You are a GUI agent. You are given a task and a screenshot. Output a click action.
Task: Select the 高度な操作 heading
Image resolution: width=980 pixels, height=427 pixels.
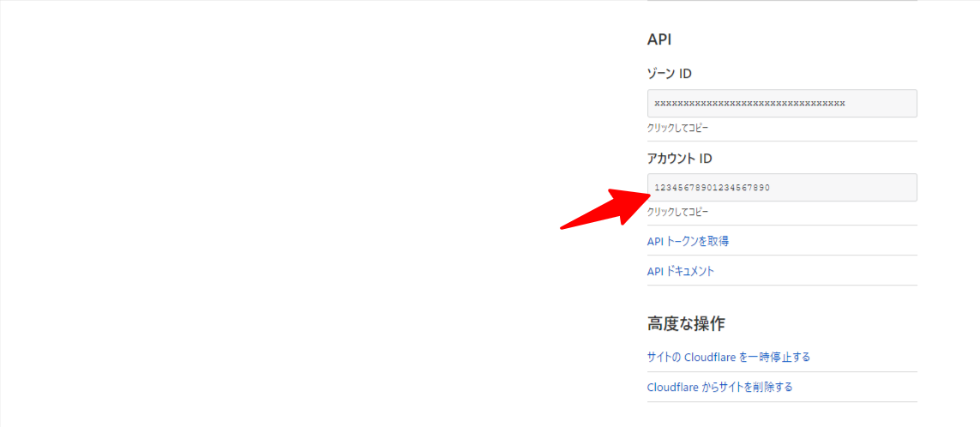(686, 323)
